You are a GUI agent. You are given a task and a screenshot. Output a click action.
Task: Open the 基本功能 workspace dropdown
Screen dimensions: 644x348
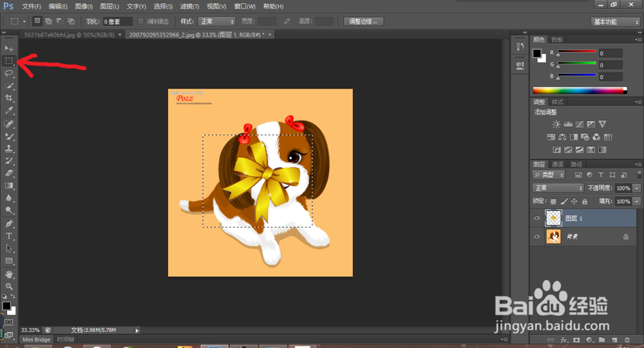coord(615,22)
